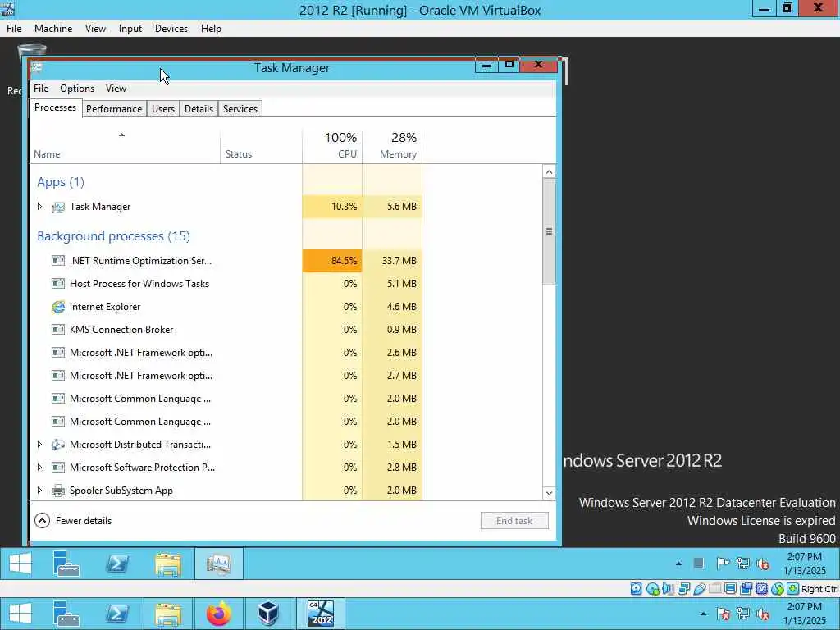Click the 84.5% CPU usage cell
The height and width of the screenshot is (630, 840).
click(x=332, y=261)
